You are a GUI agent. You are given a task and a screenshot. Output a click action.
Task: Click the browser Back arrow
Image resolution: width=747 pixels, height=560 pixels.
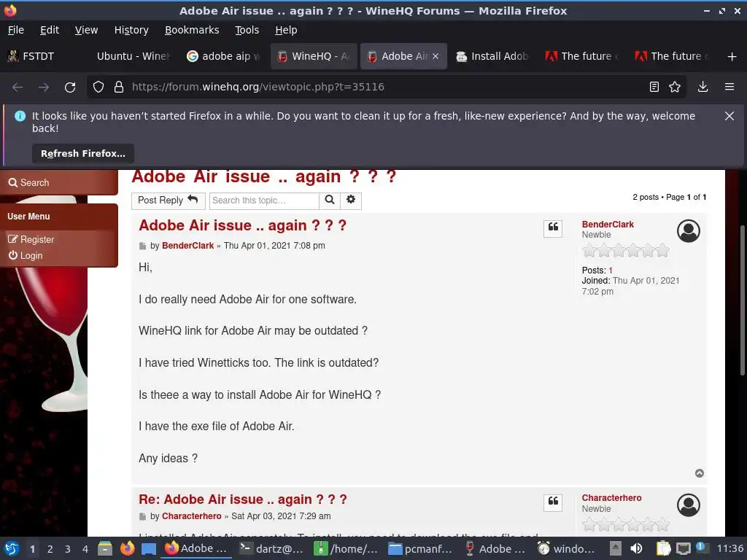point(18,87)
